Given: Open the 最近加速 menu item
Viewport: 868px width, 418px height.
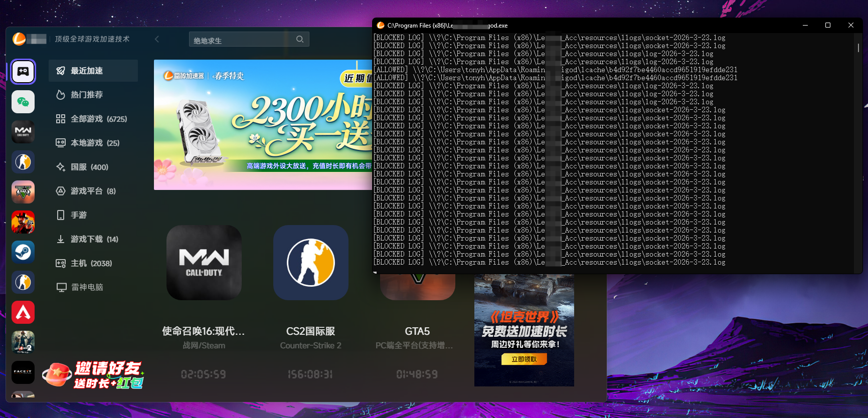Looking at the screenshot, I should [93, 71].
